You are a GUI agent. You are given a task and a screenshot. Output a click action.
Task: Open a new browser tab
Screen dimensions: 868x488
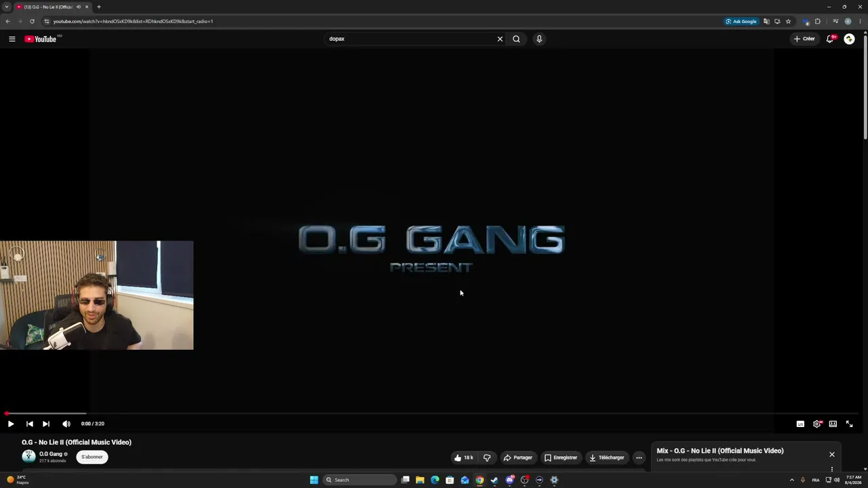point(99,7)
